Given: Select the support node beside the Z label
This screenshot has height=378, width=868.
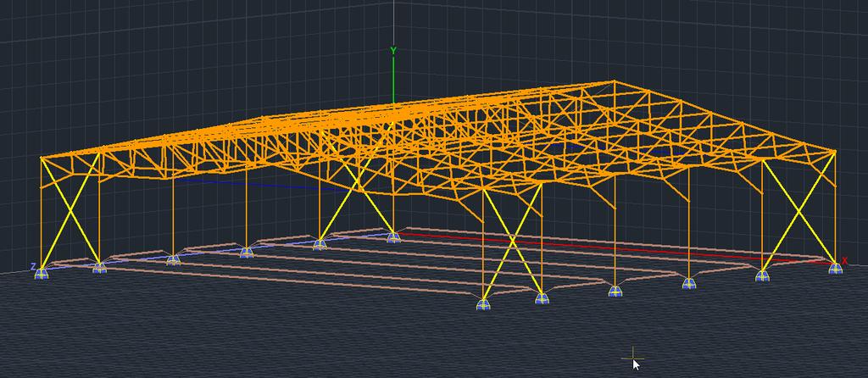Looking at the screenshot, I should pos(42,274).
